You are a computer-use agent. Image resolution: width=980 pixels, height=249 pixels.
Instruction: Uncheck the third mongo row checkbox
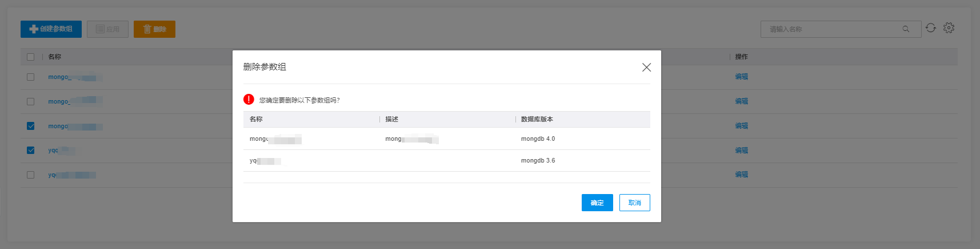click(31, 126)
